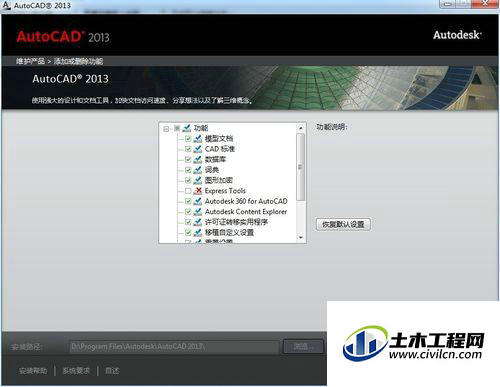
Task: Uncheck the 移植自定义设置 checkbox
Action: (x=188, y=233)
